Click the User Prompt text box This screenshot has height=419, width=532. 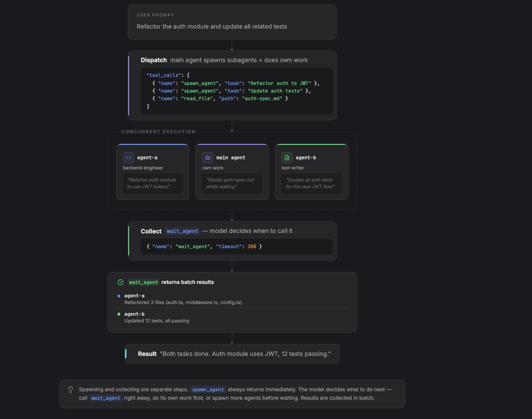pos(232,22)
